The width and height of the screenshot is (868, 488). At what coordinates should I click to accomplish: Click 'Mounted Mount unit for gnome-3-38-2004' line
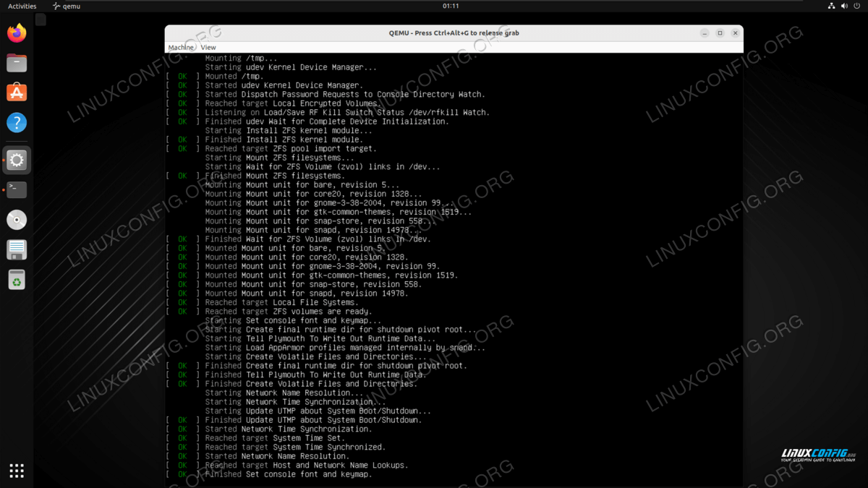pos(323,266)
